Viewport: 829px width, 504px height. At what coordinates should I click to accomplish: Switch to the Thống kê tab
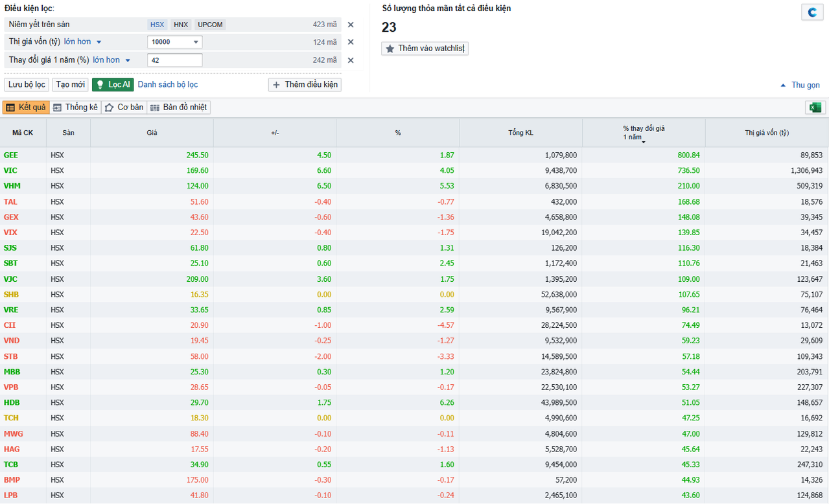[x=75, y=108]
